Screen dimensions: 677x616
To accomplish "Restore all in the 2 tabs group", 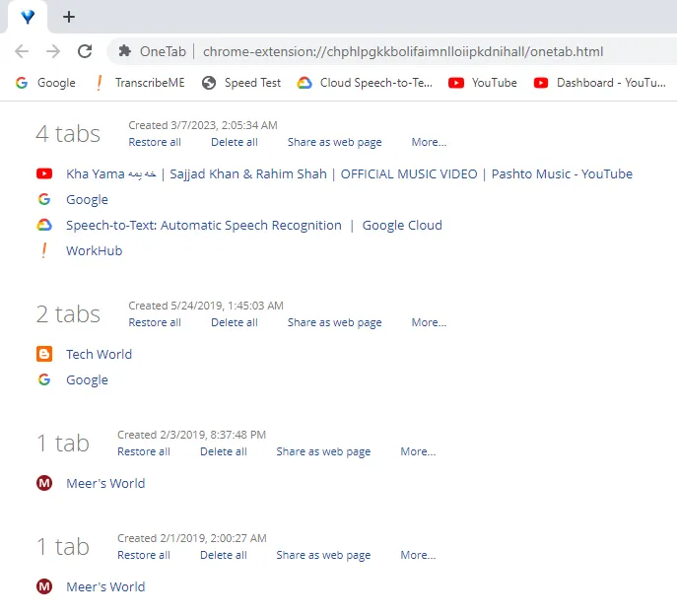I will (155, 322).
